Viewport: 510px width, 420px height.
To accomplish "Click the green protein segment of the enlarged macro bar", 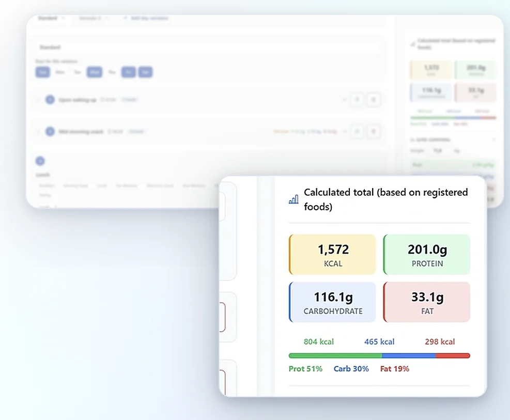I will pos(335,355).
